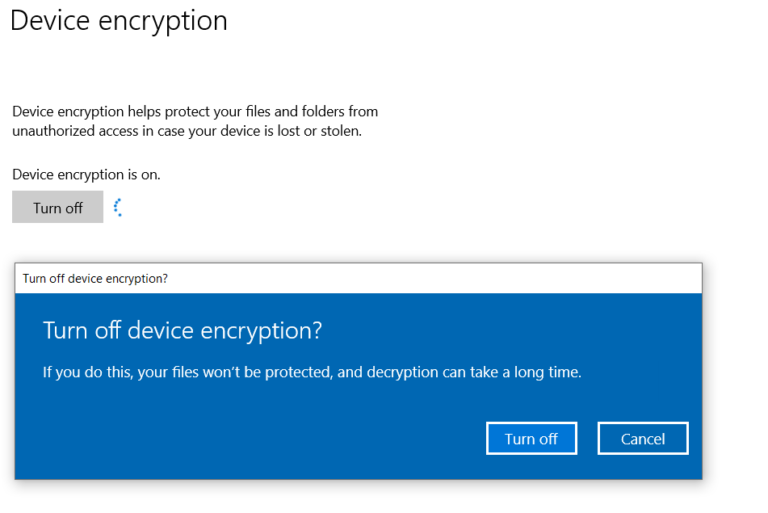Click the 'Device encryption is on.' status text

coord(86,174)
